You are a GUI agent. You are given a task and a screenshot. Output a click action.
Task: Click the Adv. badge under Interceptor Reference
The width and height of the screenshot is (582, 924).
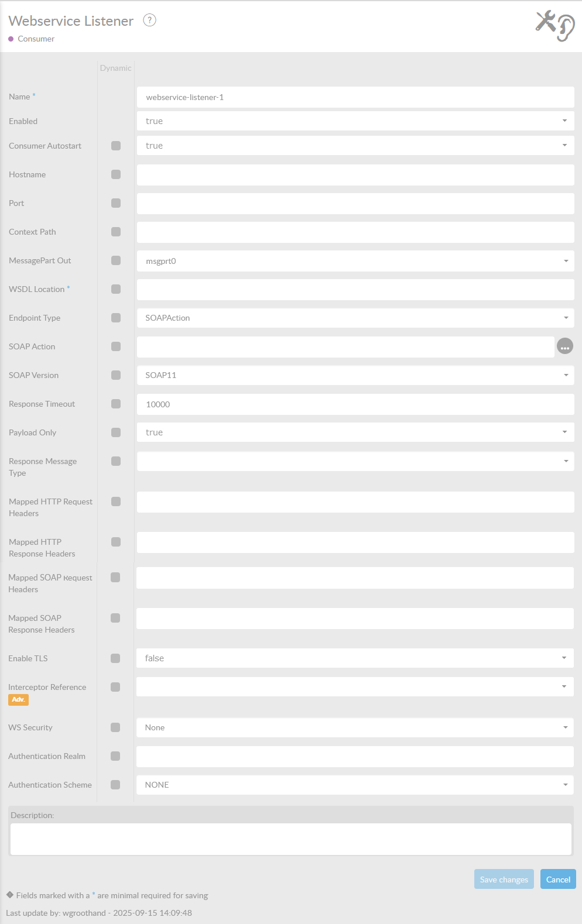point(18,700)
